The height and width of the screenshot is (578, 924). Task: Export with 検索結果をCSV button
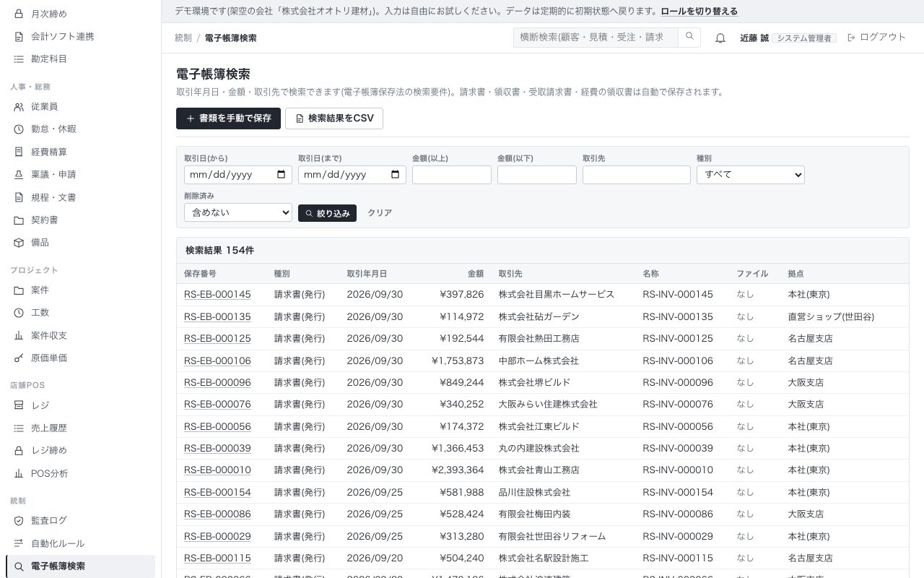334,118
